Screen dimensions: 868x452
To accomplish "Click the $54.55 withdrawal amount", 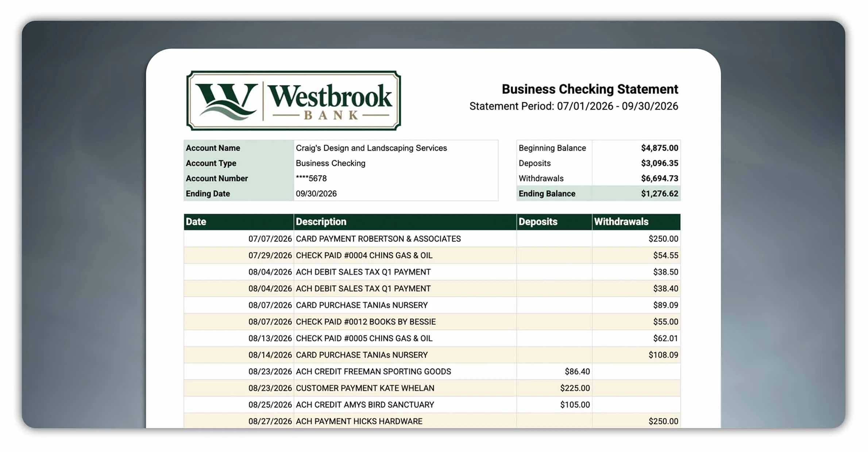I will [666, 256].
